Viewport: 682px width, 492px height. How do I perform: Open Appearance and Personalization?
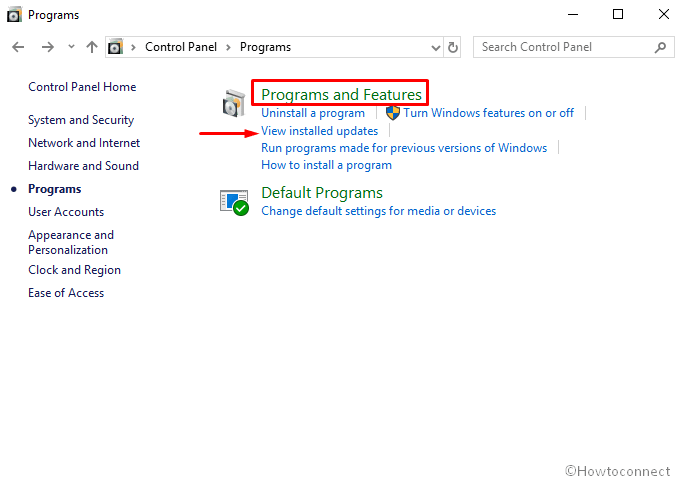click(x=71, y=242)
